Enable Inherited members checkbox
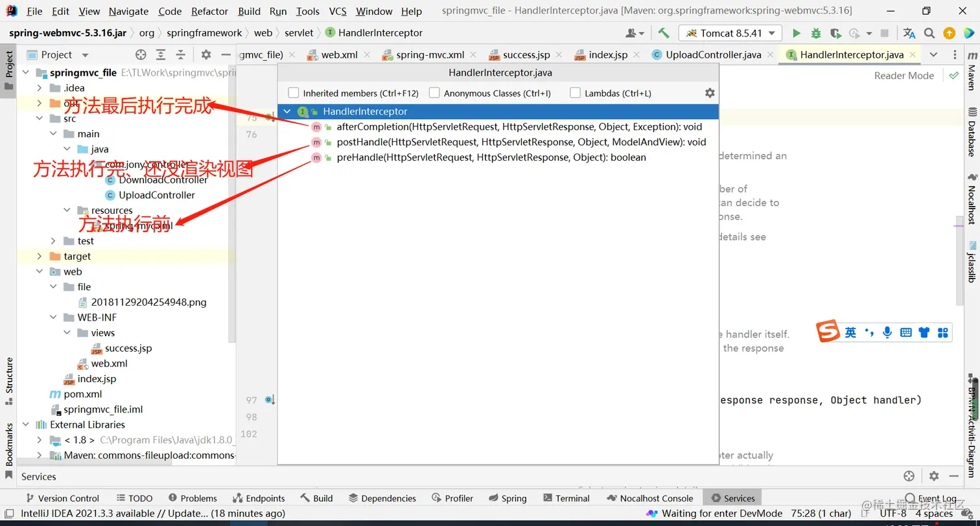The width and height of the screenshot is (980, 526). click(x=294, y=93)
